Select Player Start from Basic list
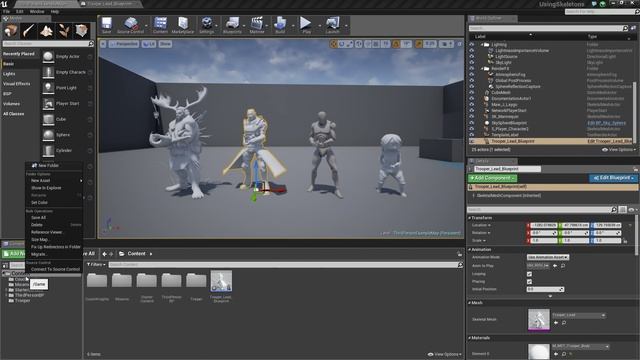Viewport: 640px width, 360px height. click(67, 104)
